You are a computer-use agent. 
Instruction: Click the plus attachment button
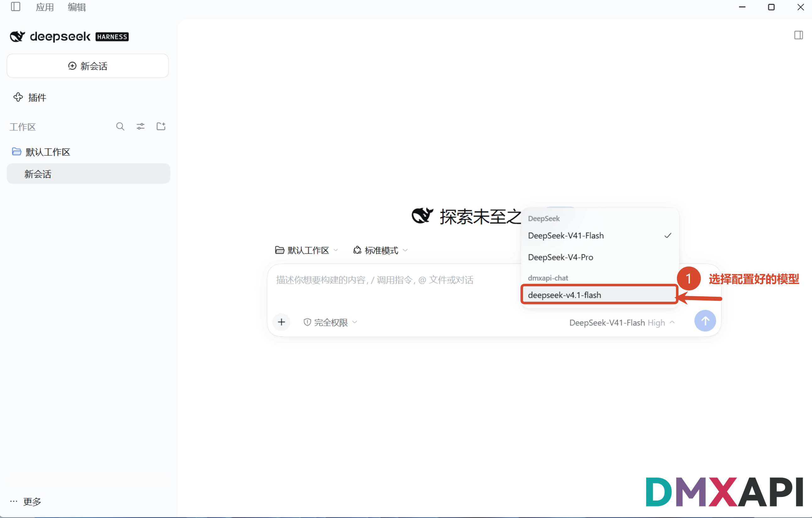281,322
